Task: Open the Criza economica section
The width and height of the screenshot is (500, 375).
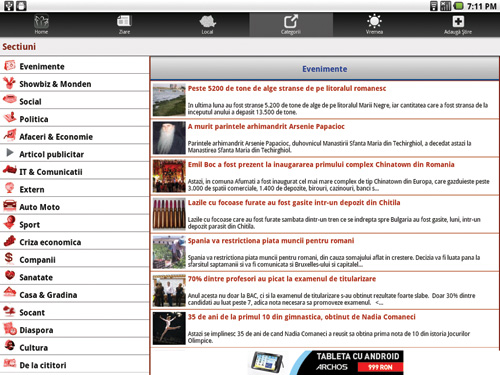Action: pos(75,242)
